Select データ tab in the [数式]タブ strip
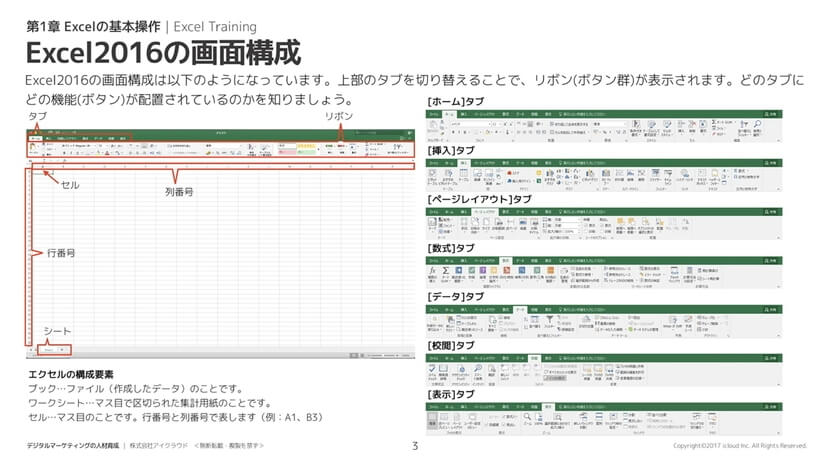830x467 pixels. [520, 261]
